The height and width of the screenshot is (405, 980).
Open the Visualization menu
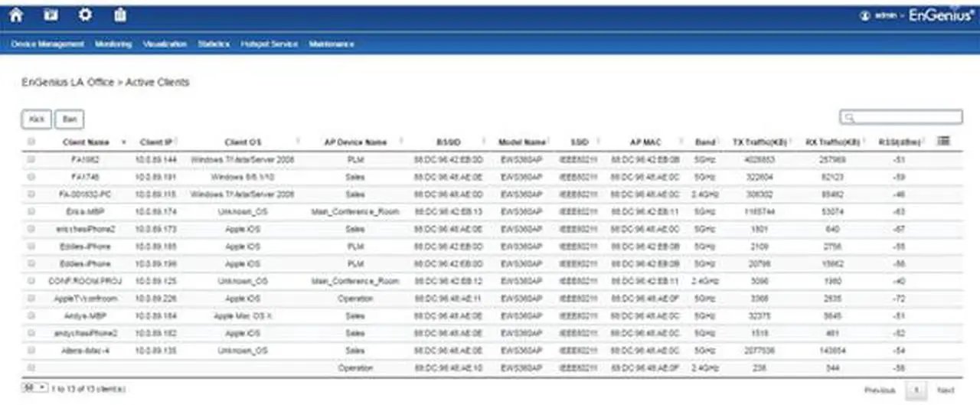[165, 44]
